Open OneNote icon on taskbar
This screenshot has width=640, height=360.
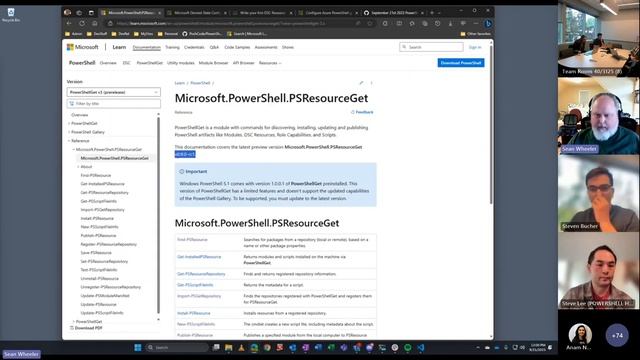point(305,348)
